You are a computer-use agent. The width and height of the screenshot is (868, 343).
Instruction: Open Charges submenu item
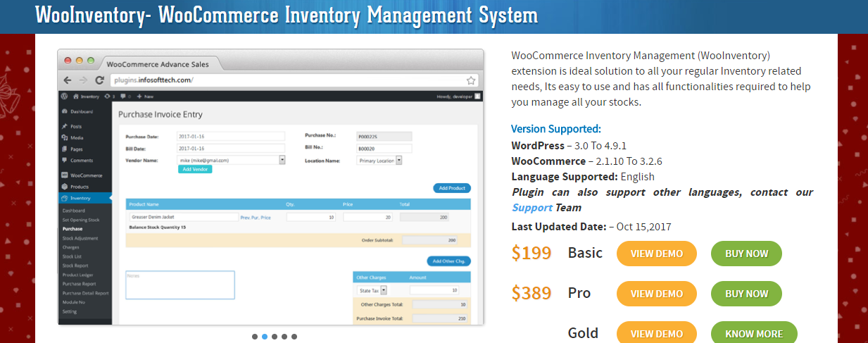tap(70, 247)
